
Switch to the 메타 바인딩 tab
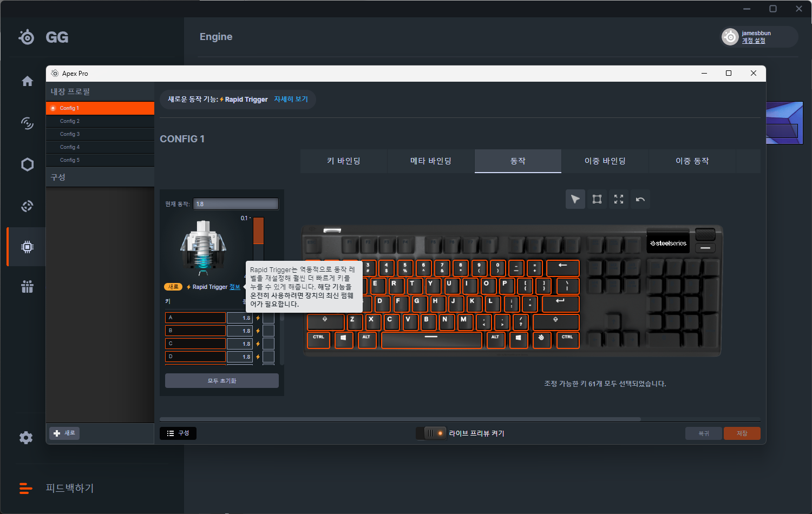[x=431, y=161]
